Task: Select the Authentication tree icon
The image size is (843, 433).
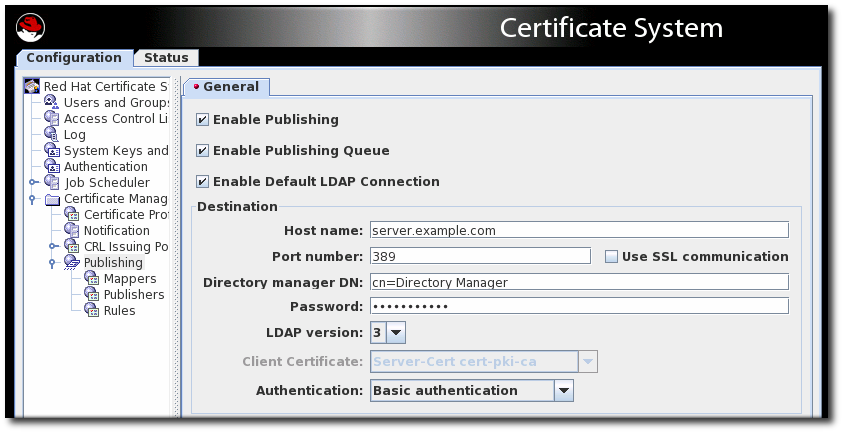Action: 52,167
